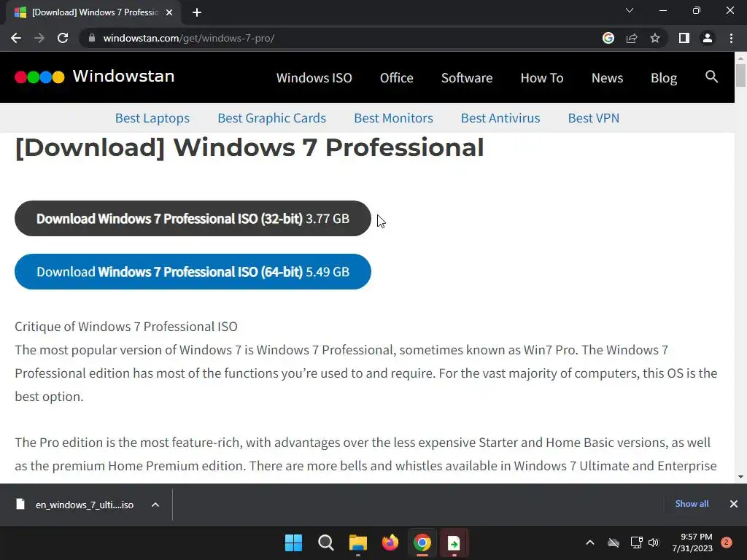This screenshot has height=560, width=747.
Task: Open Chrome profile menu
Action: click(708, 38)
